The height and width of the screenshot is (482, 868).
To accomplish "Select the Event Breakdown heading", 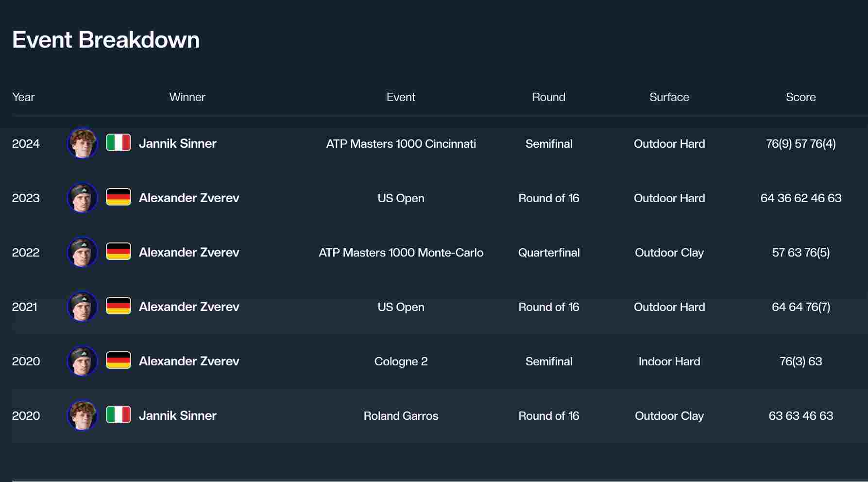I will [x=106, y=40].
